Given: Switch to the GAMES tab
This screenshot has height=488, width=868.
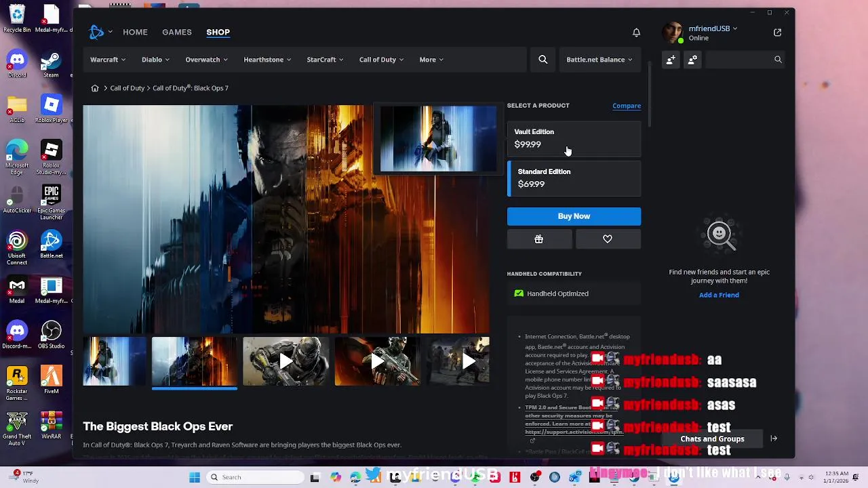Looking at the screenshot, I should coord(176,32).
